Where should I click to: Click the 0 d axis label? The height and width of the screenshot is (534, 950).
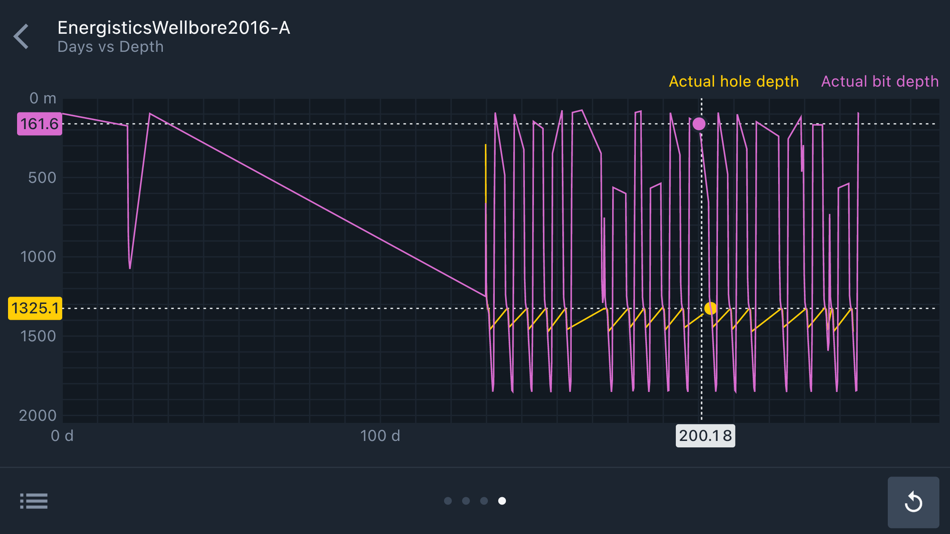[62, 436]
